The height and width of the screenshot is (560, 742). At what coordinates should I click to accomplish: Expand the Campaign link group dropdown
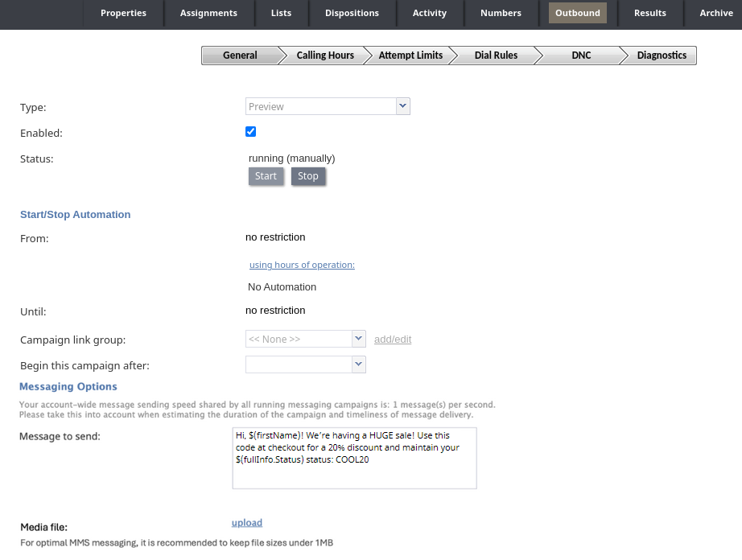click(x=305, y=339)
